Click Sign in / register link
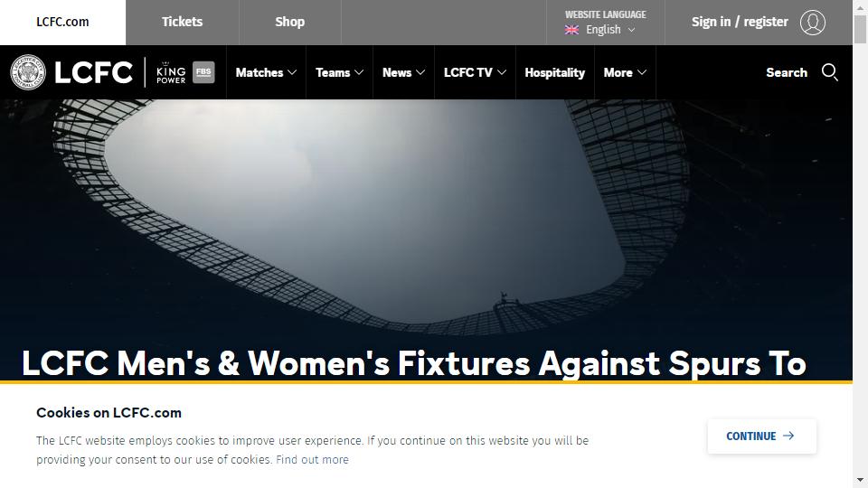The height and width of the screenshot is (488, 868). (x=740, y=22)
